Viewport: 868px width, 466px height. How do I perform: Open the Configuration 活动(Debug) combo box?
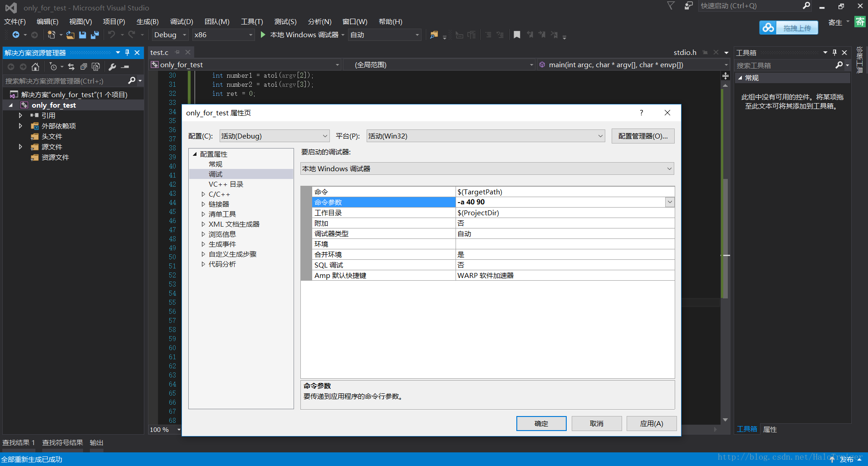[x=275, y=136]
